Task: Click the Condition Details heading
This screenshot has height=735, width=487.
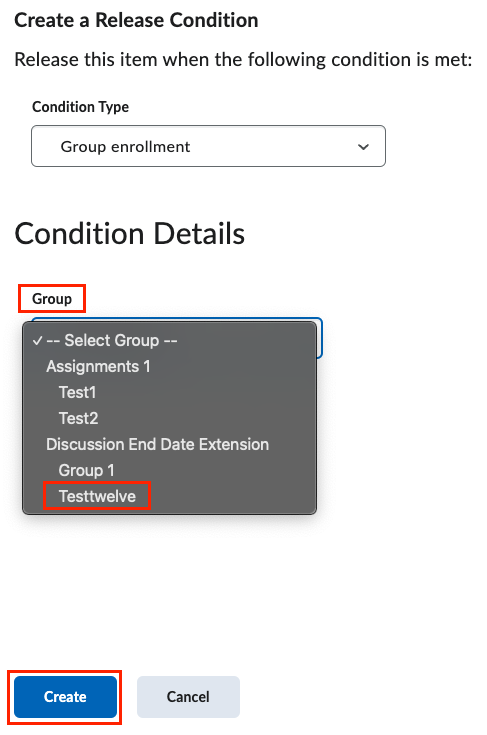Action: coord(129,233)
